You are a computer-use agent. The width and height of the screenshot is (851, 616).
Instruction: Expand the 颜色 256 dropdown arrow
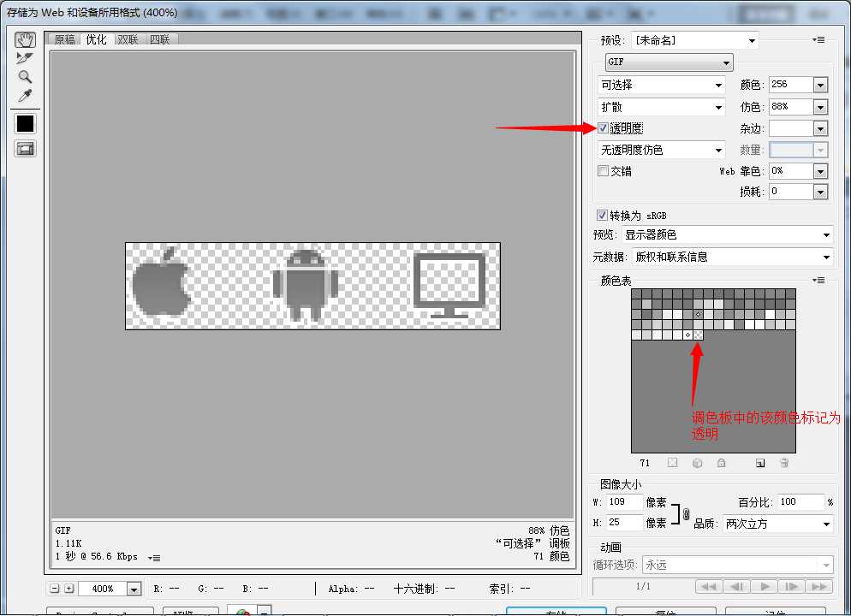(820, 86)
